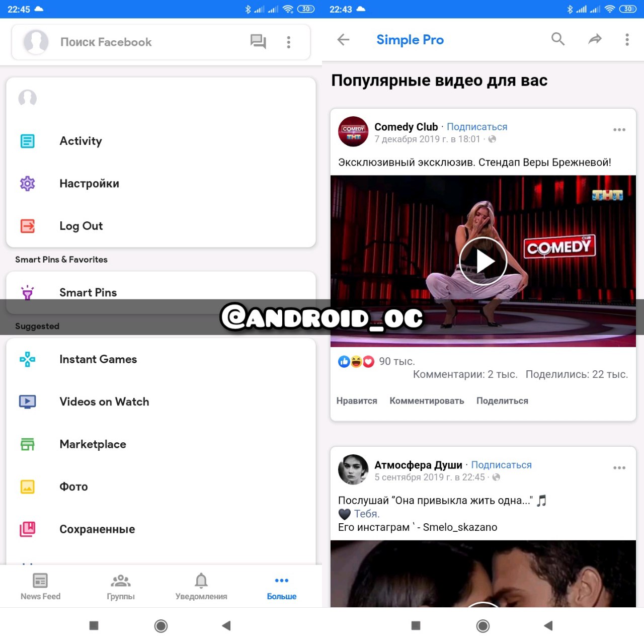Open Comedy Club page avatar
This screenshot has width=644, height=644.
tap(353, 132)
